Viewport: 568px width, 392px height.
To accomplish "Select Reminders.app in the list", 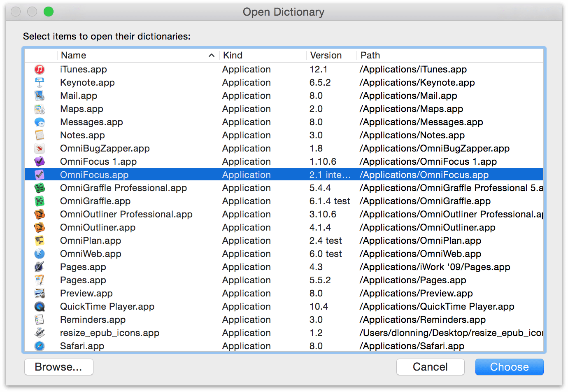I will 93,320.
